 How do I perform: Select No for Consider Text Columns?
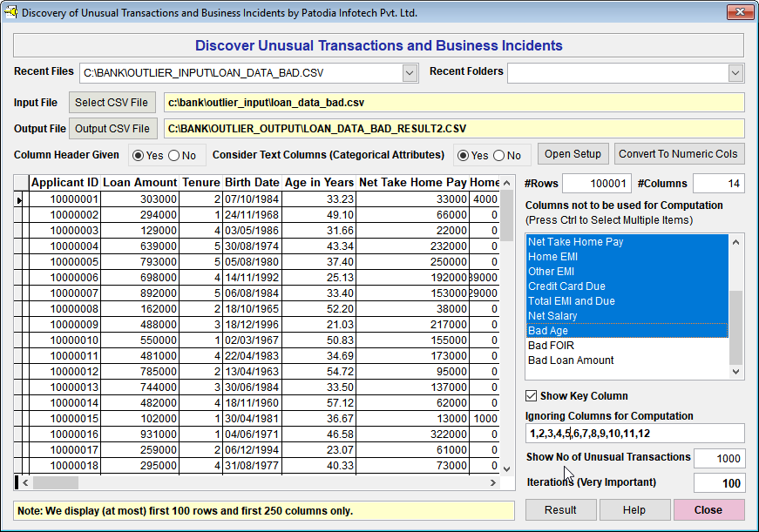[498, 156]
